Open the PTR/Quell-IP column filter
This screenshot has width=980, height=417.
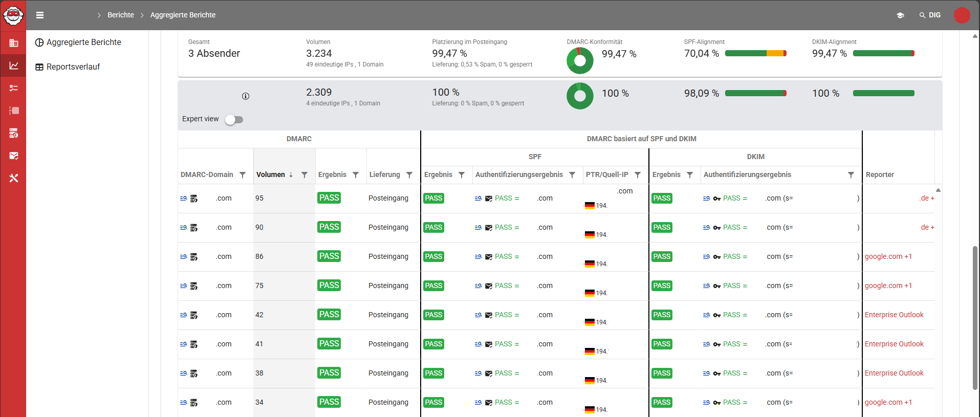coord(638,175)
